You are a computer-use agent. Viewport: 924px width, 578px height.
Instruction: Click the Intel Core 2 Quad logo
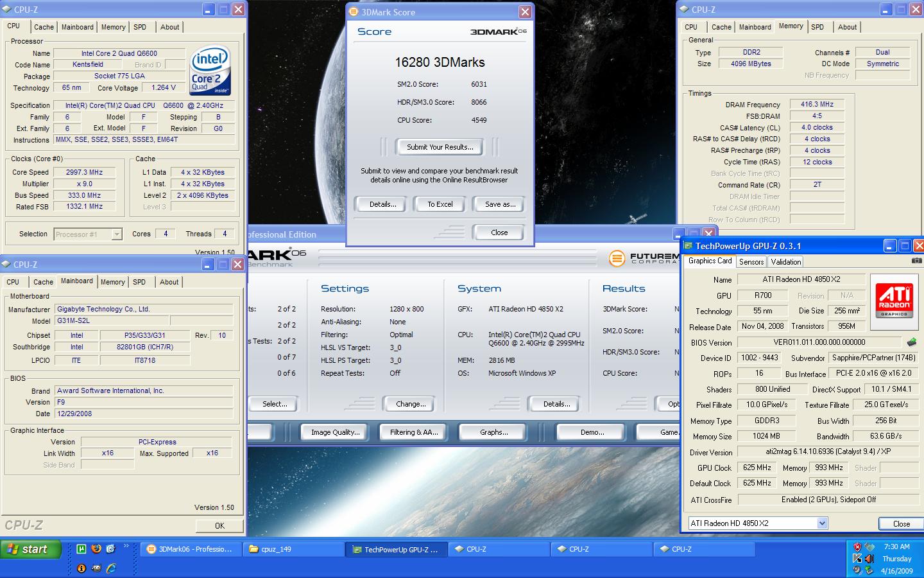tap(210, 70)
